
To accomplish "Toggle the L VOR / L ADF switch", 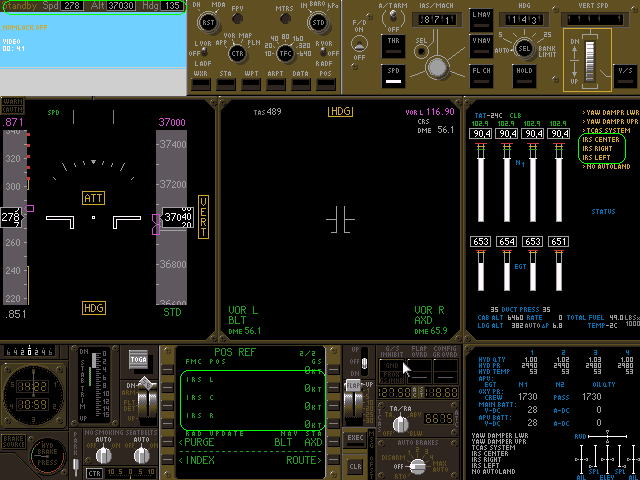I will (203, 52).
